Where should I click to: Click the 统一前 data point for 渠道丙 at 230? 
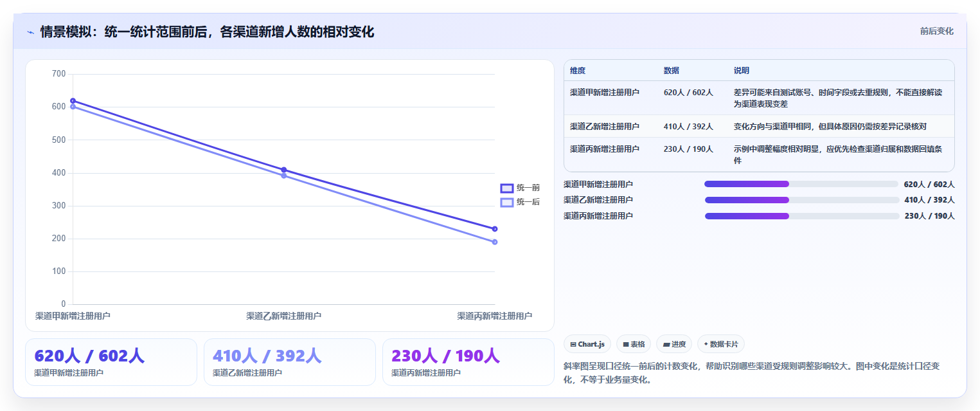(x=495, y=229)
